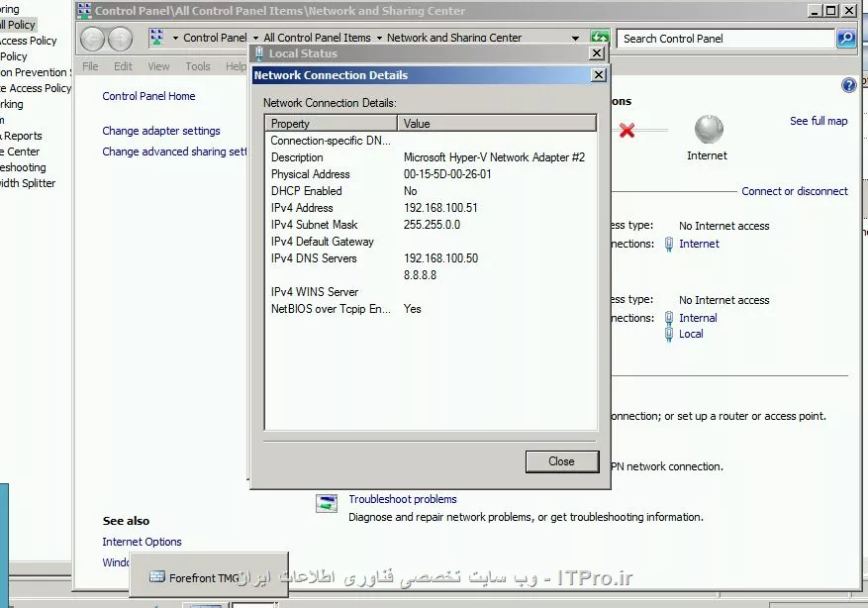This screenshot has width=868, height=608.
Task: Close the Local Status window
Action: click(x=596, y=53)
